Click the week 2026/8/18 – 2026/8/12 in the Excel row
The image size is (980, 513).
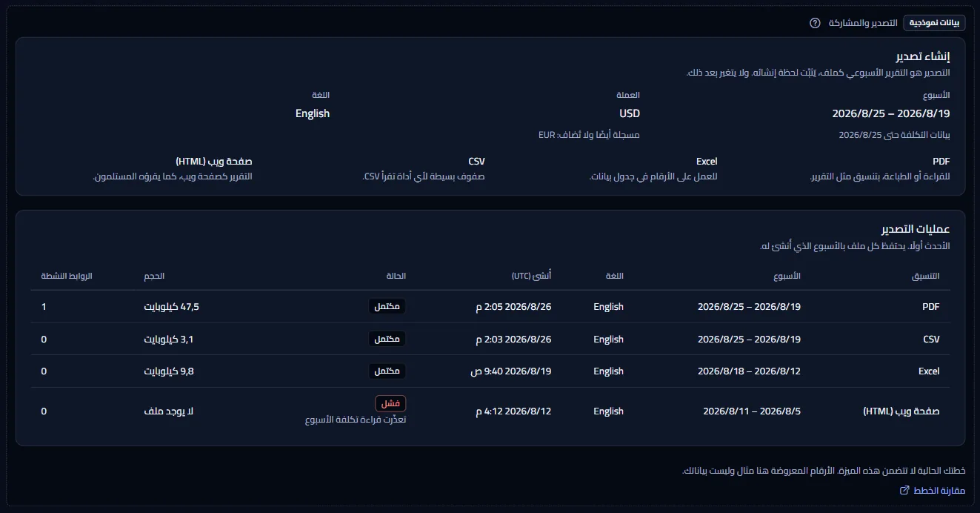click(x=749, y=371)
